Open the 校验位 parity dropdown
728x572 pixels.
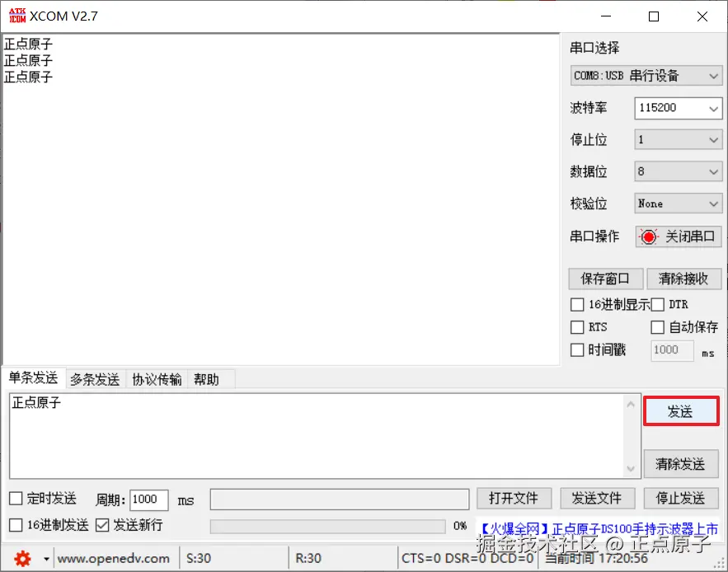[x=678, y=203]
